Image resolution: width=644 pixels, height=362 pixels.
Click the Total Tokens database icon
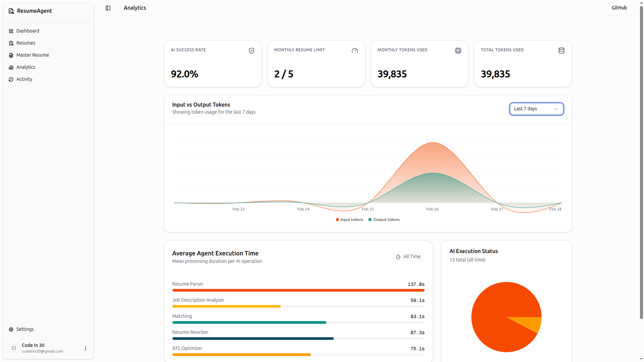point(561,51)
